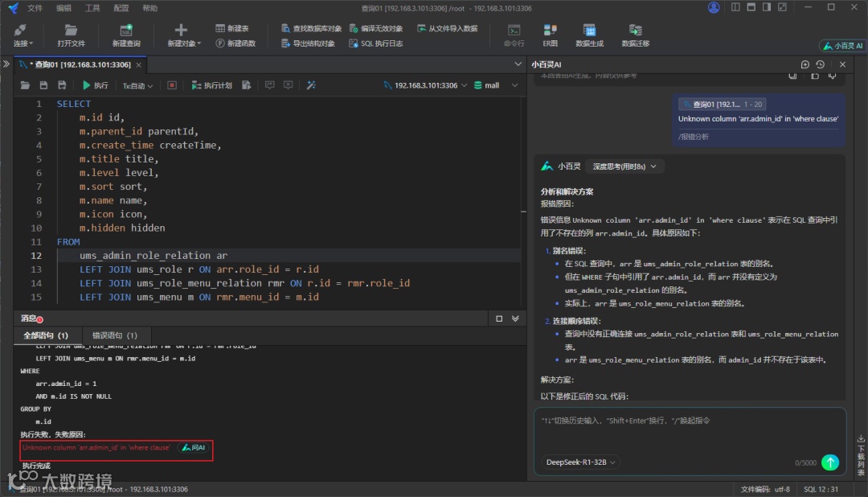
Task: Open the user account avatar icon
Action: coord(714,8)
